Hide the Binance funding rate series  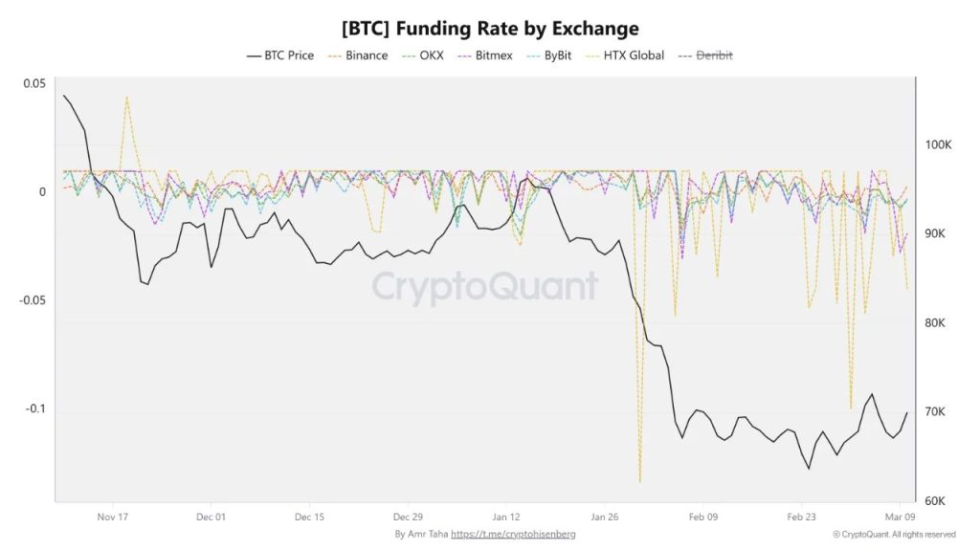coord(367,55)
